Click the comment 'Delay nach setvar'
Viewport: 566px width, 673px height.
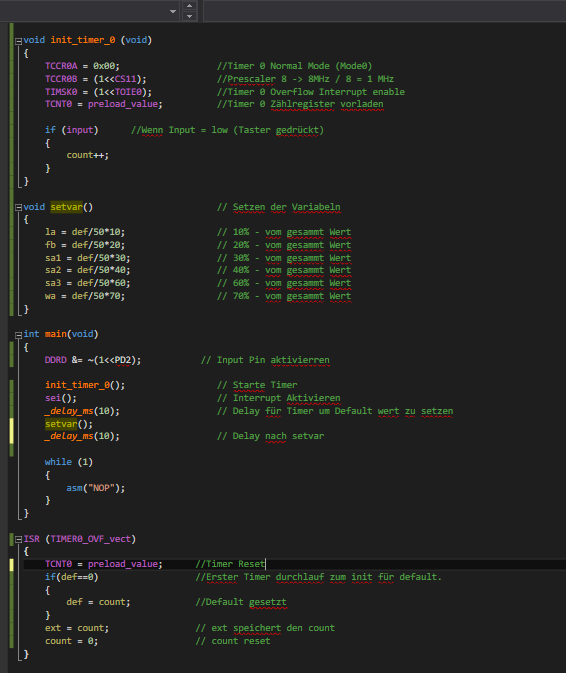(x=270, y=436)
